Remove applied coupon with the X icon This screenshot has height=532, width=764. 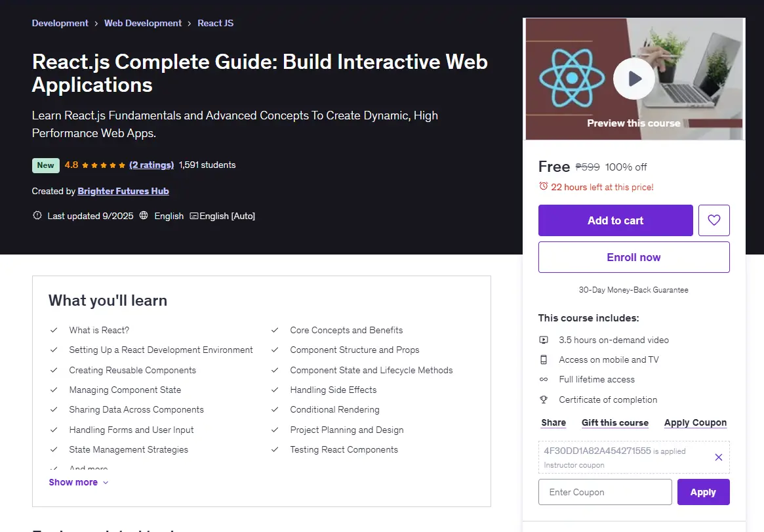pyautogui.click(x=718, y=457)
